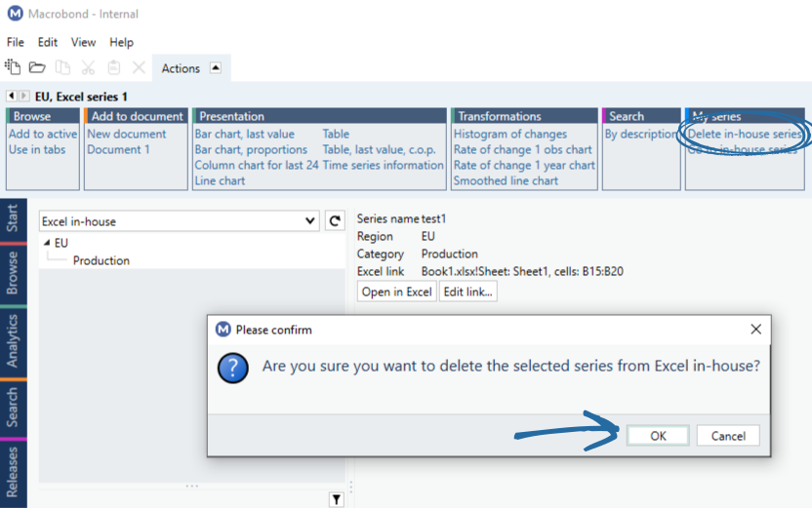The width and height of the screenshot is (812, 508).
Task: Click the series name value test1
Action: [x=433, y=218]
